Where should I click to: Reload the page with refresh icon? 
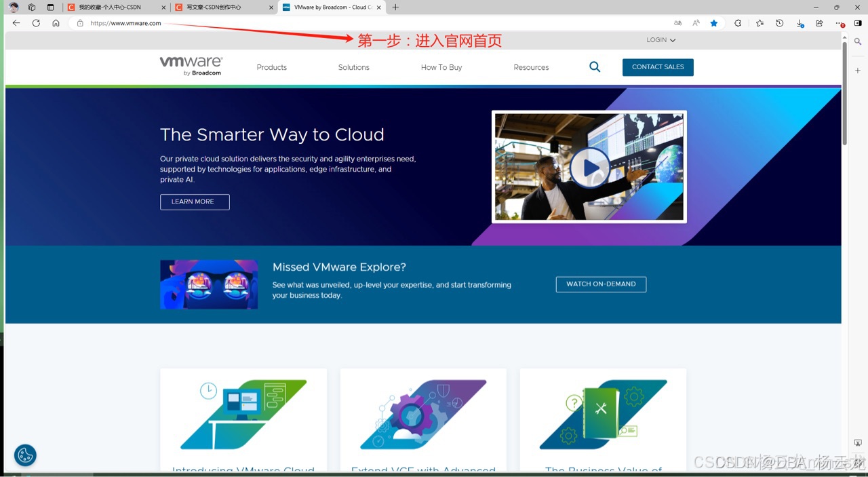tap(36, 23)
